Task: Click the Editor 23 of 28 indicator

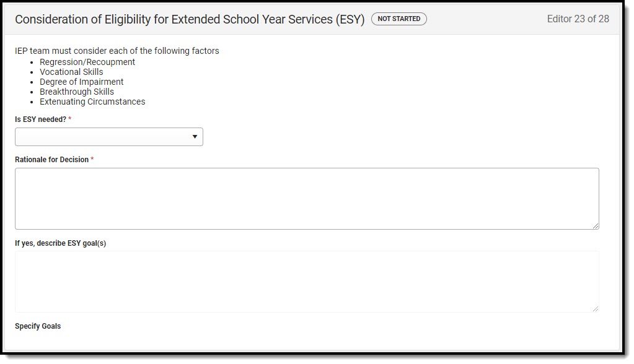Action: 578,19
